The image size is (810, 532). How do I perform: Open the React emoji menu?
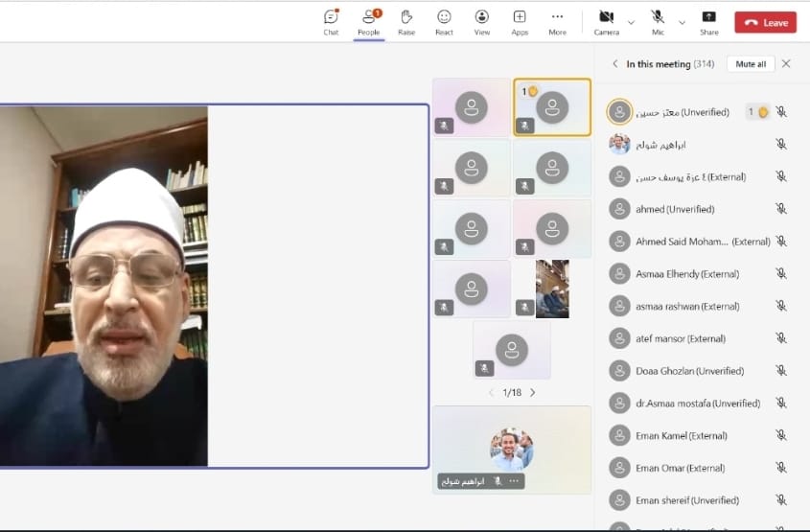pyautogui.click(x=444, y=21)
